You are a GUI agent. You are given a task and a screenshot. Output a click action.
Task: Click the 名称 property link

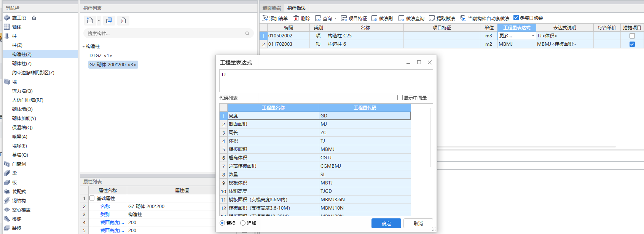pos(105,206)
